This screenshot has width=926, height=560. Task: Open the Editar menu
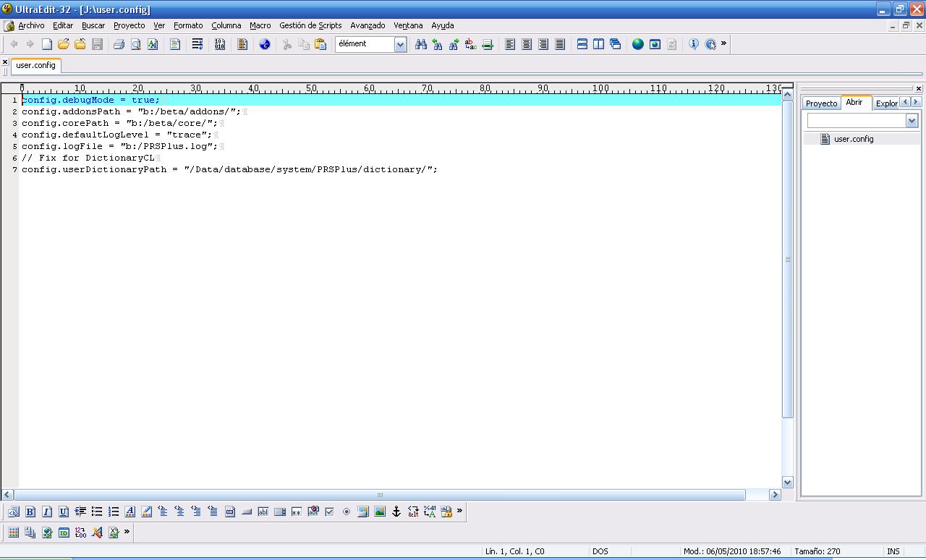click(x=63, y=25)
